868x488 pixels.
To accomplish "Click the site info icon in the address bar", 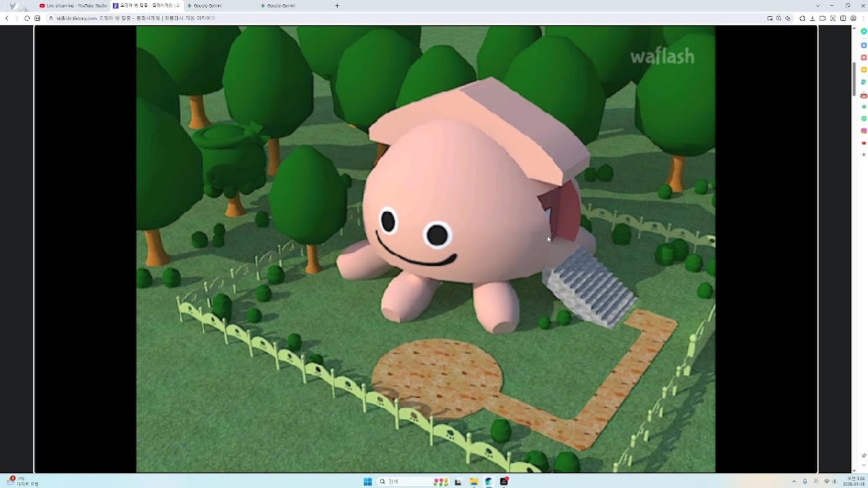I will (x=51, y=18).
